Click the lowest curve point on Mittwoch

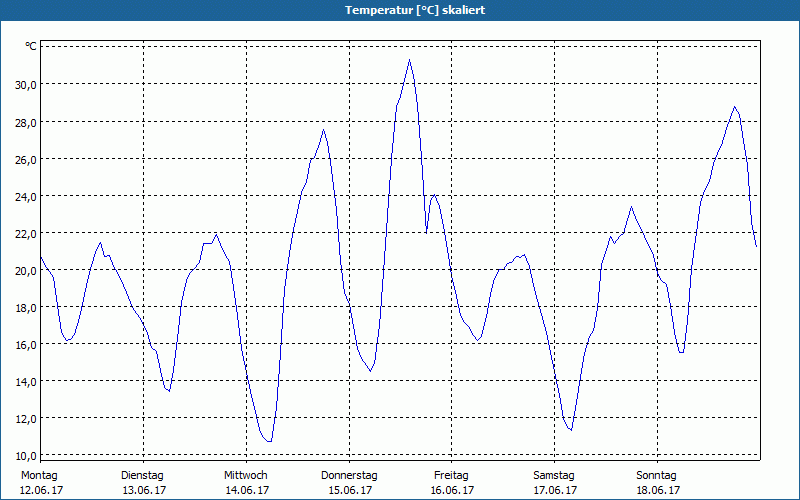click(x=269, y=441)
